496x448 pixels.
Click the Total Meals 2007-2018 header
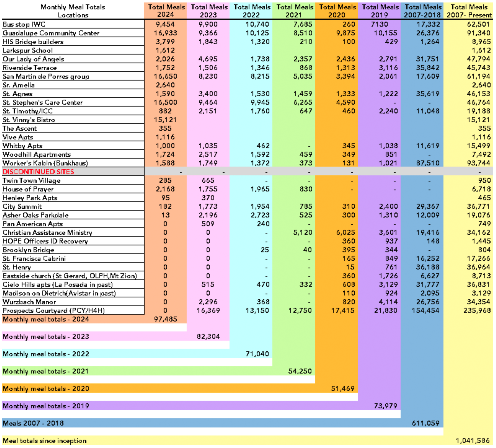[x=422, y=11]
